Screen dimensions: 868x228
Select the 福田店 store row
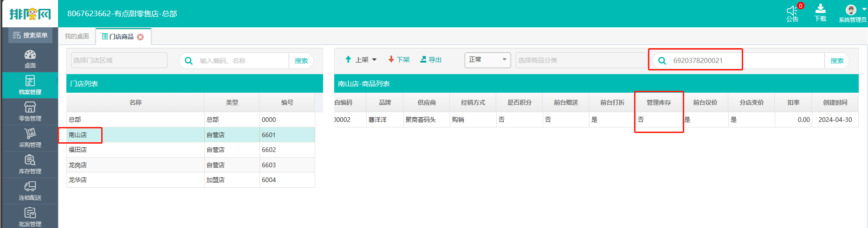click(191, 150)
